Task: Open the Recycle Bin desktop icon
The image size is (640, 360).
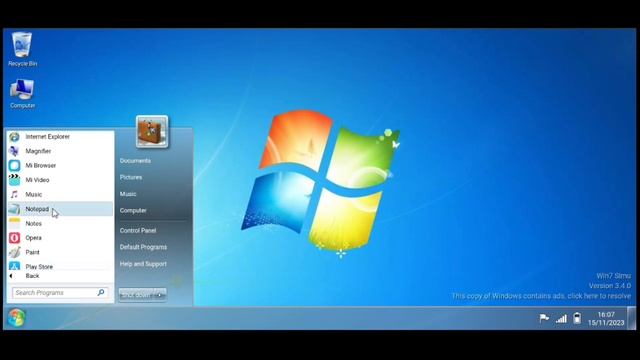Action: coord(22,49)
